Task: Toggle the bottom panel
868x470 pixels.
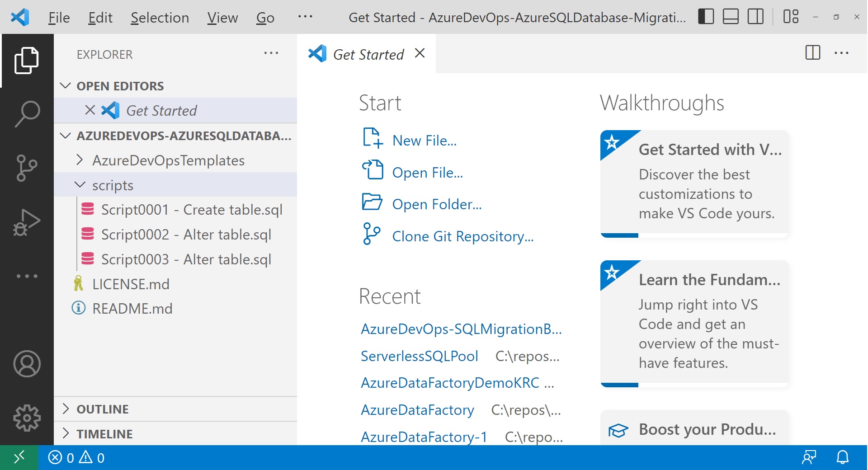Action: (x=731, y=17)
